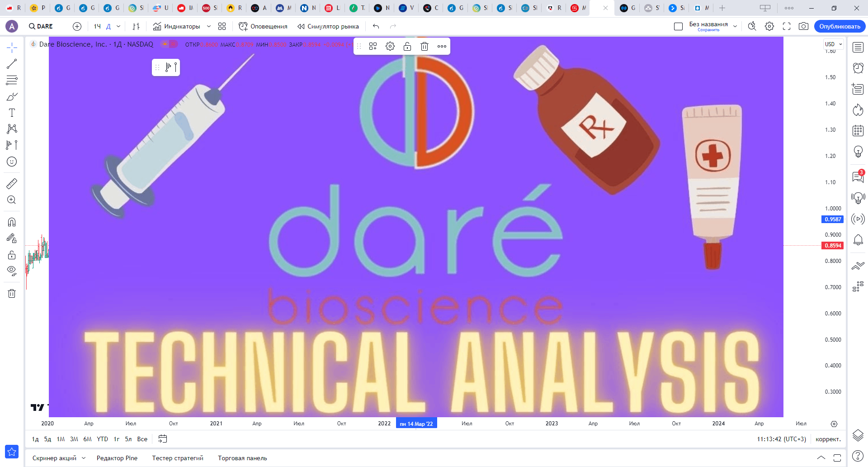Undo the last chart action
Screen dimensions: 868x467
[x=376, y=26]
